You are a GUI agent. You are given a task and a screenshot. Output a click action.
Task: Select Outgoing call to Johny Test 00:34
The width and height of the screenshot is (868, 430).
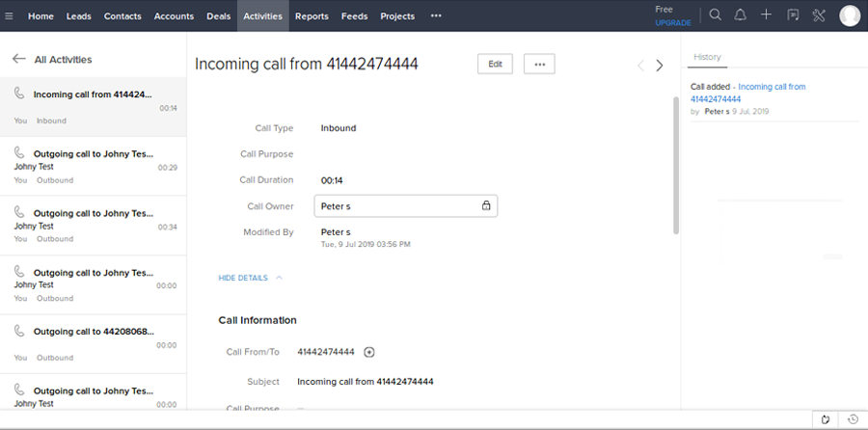[93, 226]
